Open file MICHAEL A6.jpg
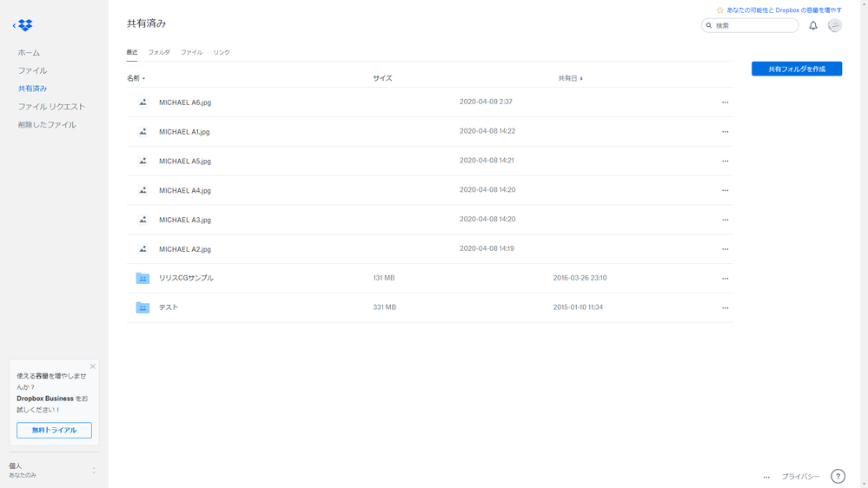 click(x=185, y=102)
